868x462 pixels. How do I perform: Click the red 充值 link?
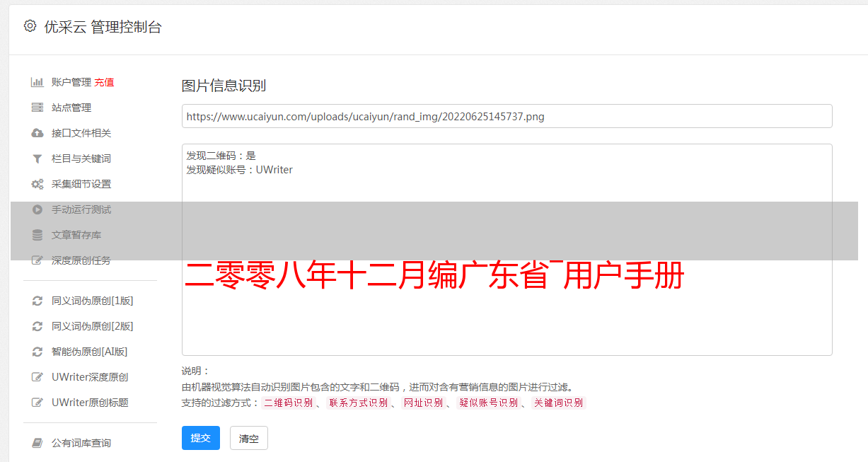coord(104,82)
